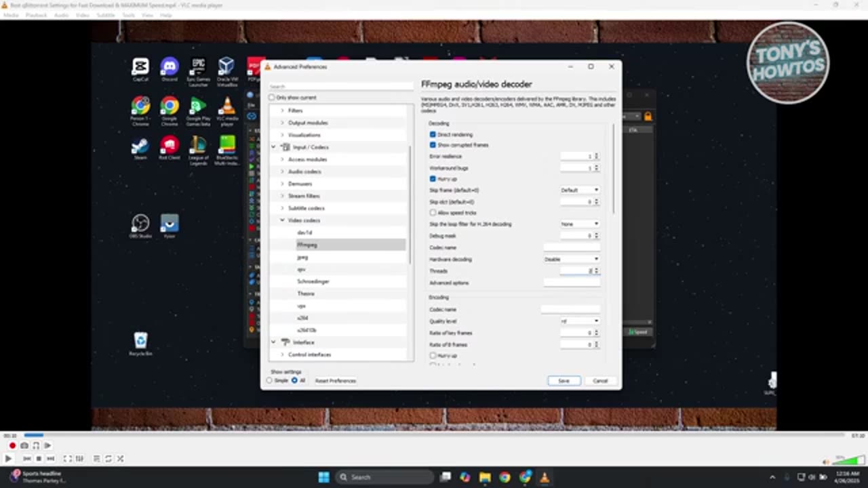This screenshot has height=488, width=868.
Task: Open OBS Studio desktop shortcut
Action: point(140,226)
